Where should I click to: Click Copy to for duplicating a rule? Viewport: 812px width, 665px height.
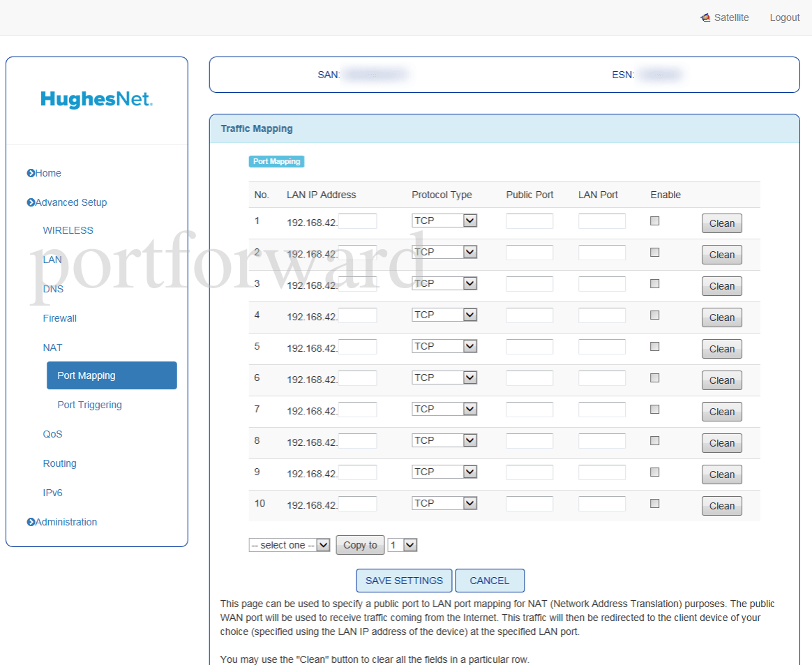point(360,545)
